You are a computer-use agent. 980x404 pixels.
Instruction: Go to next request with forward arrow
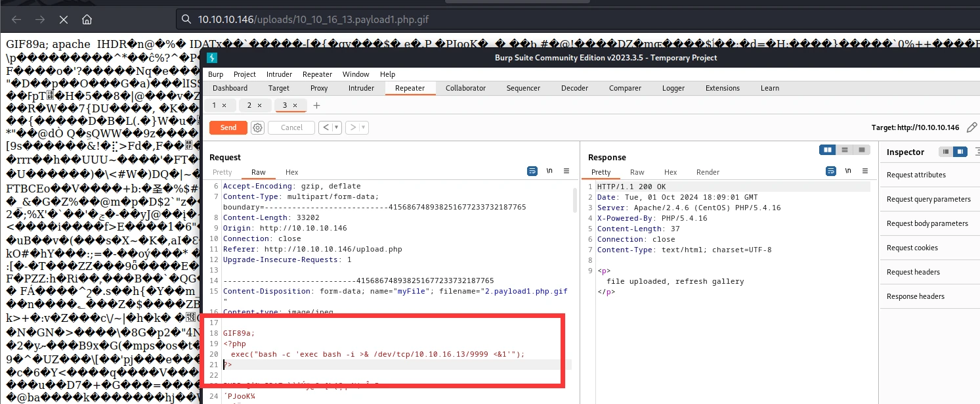[352, 127]
